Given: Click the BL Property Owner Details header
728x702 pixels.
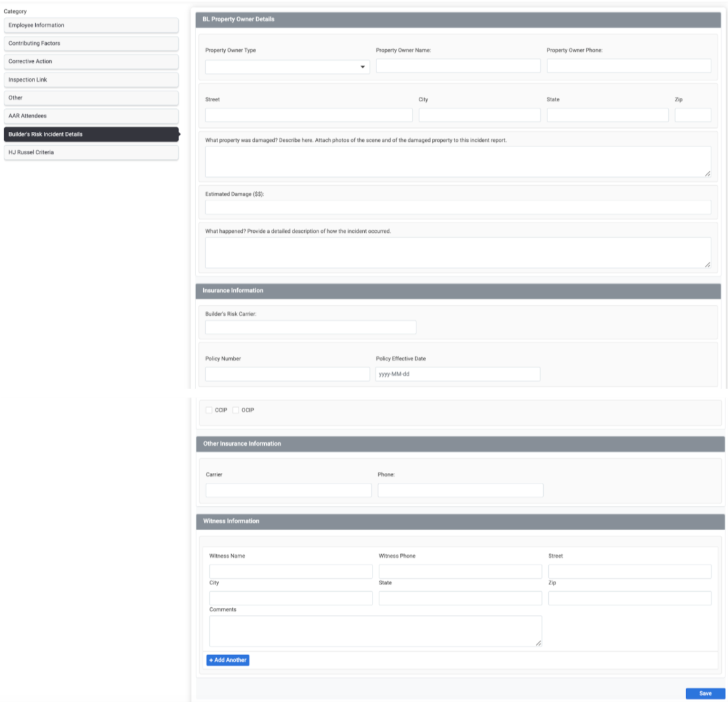Looking at the screenshot, I should click(458, 20).
